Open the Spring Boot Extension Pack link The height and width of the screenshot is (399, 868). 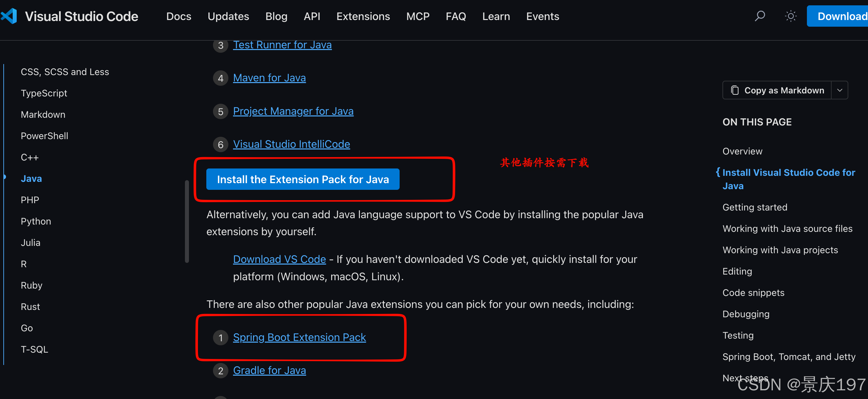coord(299,337)
